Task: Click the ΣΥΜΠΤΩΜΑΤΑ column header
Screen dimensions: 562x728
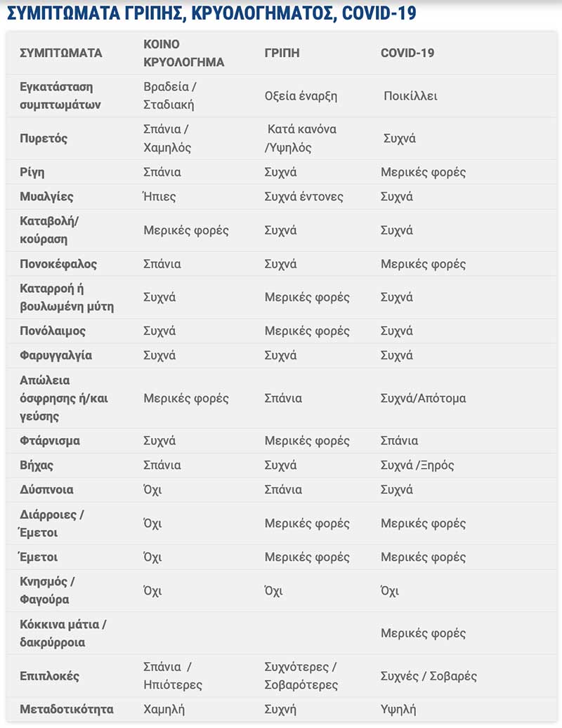Action: coord(61,53)
